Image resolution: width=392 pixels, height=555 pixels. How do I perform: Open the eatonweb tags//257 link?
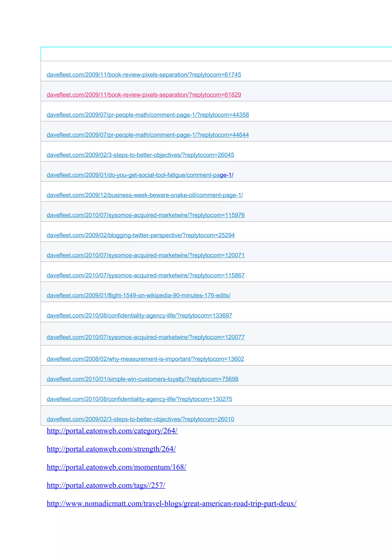click(x=106, y=485)
